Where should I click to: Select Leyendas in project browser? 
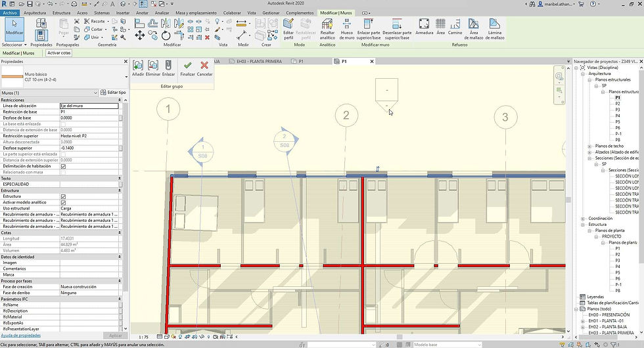(x=595, y=297)
